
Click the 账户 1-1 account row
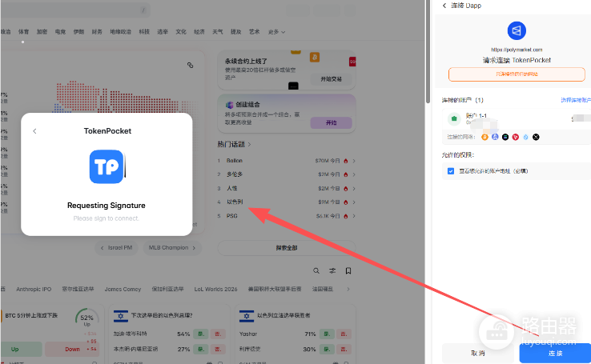click(x=517, y=118)
